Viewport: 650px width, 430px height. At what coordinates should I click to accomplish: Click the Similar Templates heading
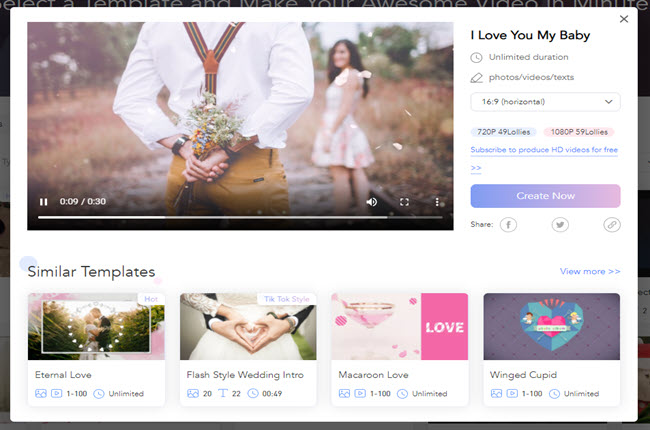click(91, 272)
